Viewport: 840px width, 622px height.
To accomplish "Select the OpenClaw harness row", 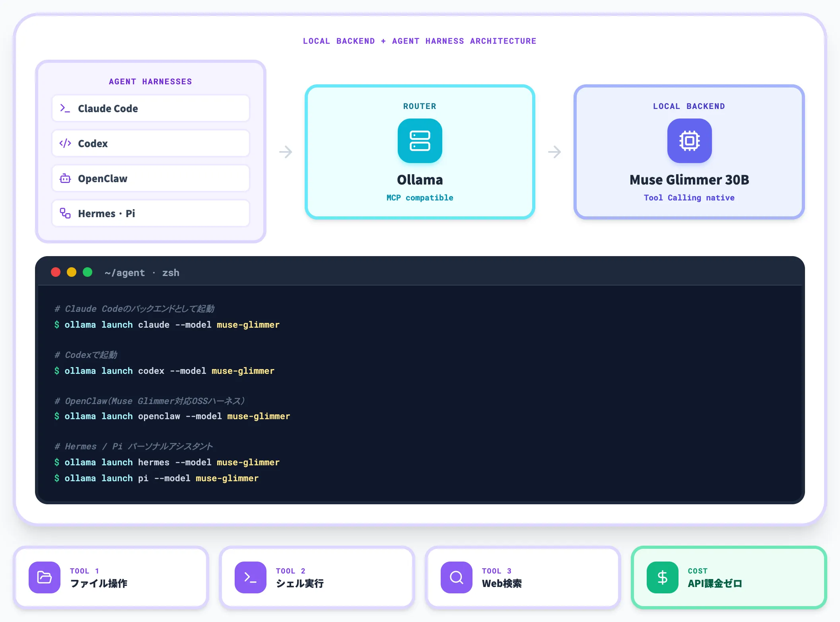I will [151, 179].
